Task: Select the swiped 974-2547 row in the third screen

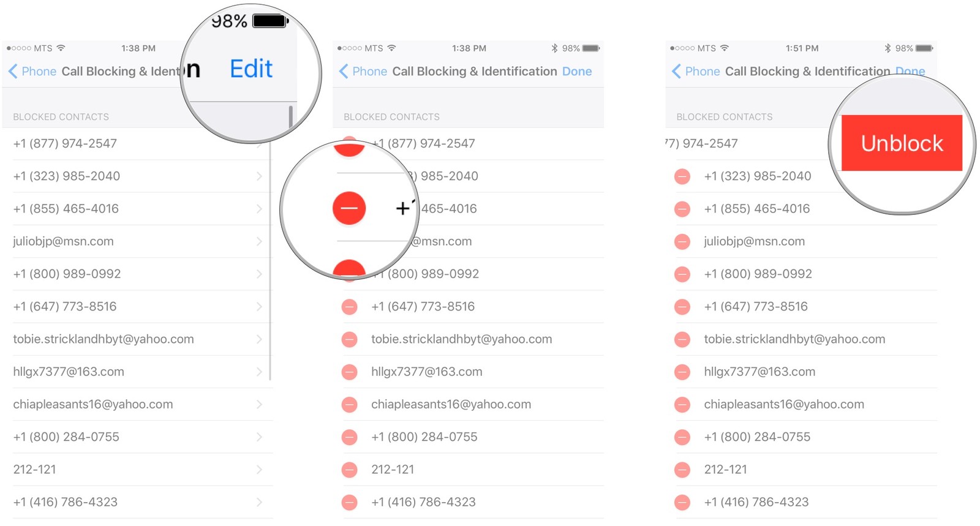Action: tap(701, 144)
